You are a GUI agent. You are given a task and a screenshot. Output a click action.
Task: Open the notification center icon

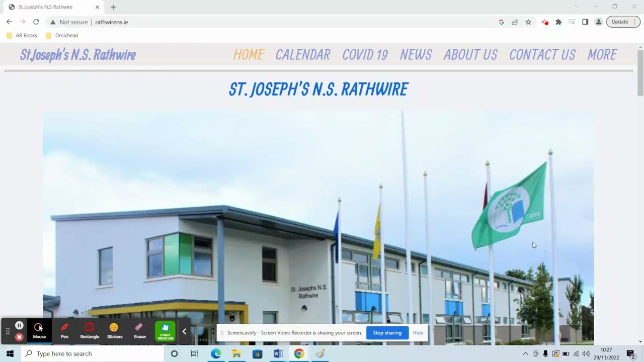(630, 354)
